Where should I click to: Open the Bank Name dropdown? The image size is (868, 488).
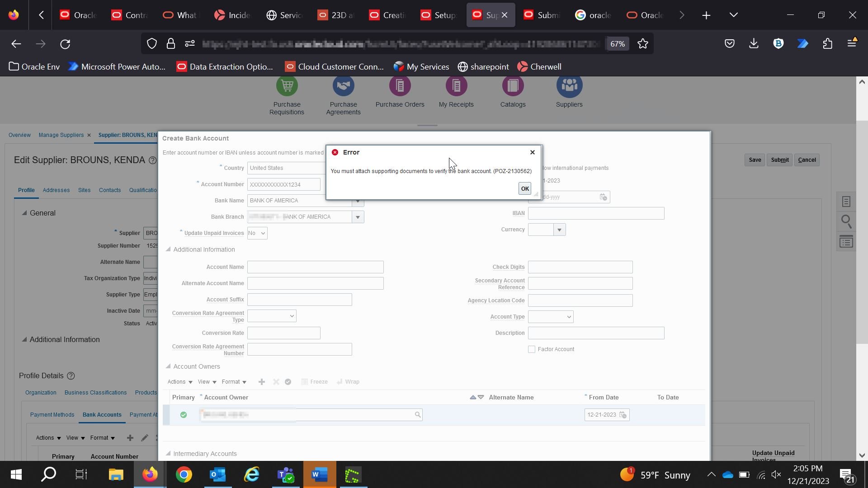click(x=358, y=201)
